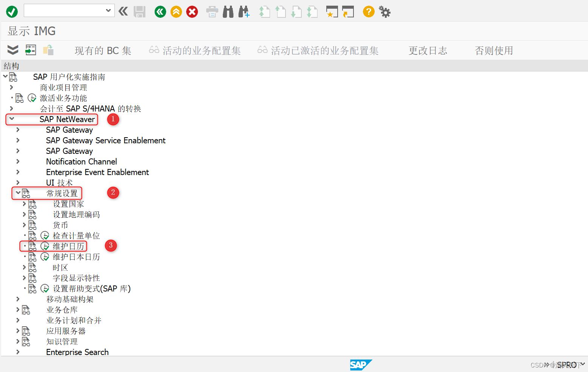Screen dimensions: 588x372
Task: Expand the 商业项目管理 node
Action: (11, 87)
